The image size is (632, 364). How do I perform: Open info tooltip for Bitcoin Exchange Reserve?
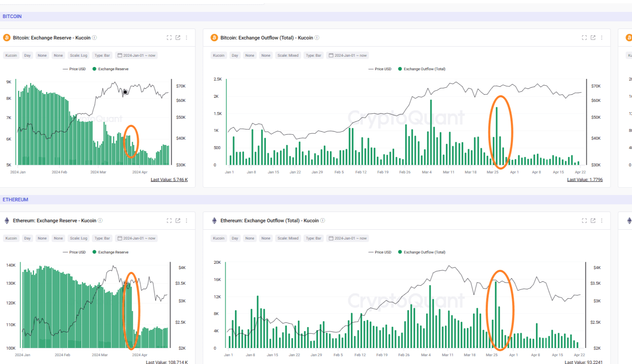click(94, 37)
